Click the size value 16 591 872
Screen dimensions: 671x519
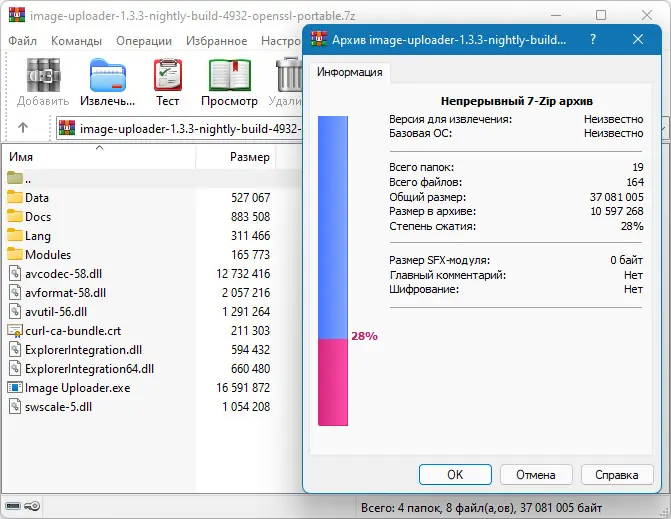tap(243, 388)
